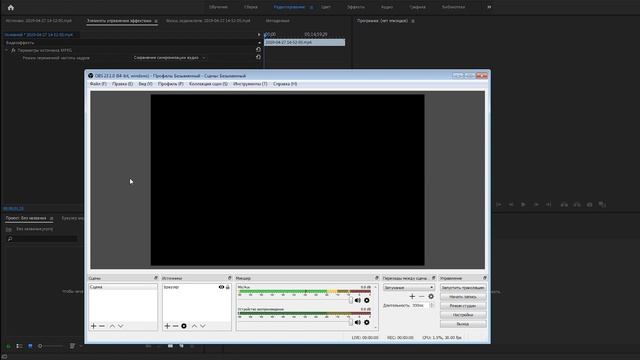Viewport: 640px width, 360px height.
Task: Open Project panel menu in Premiere
Action: point(51,218)
